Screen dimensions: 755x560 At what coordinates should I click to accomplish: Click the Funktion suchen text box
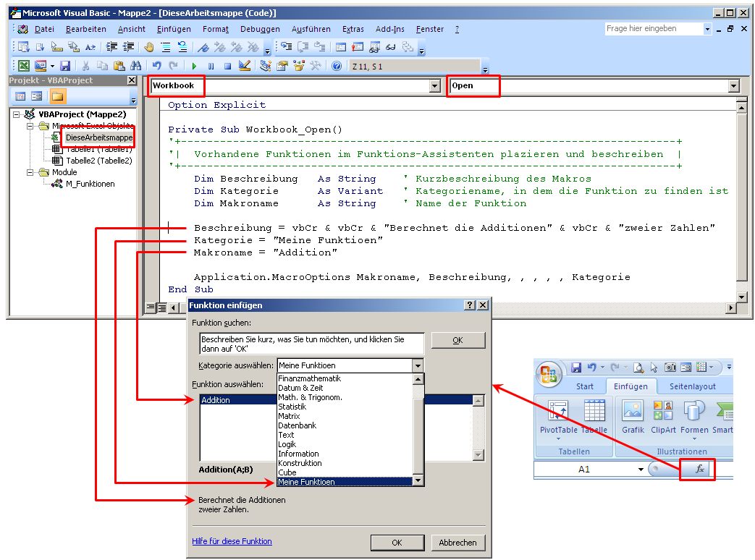pyautogui.click(x=312, y=344)
